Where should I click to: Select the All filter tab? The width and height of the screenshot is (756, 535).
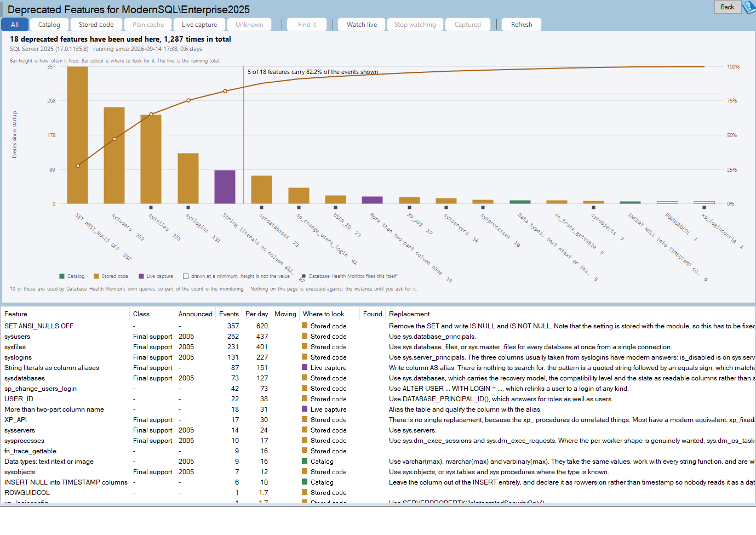pyautogui.click(x=15, y=25)
